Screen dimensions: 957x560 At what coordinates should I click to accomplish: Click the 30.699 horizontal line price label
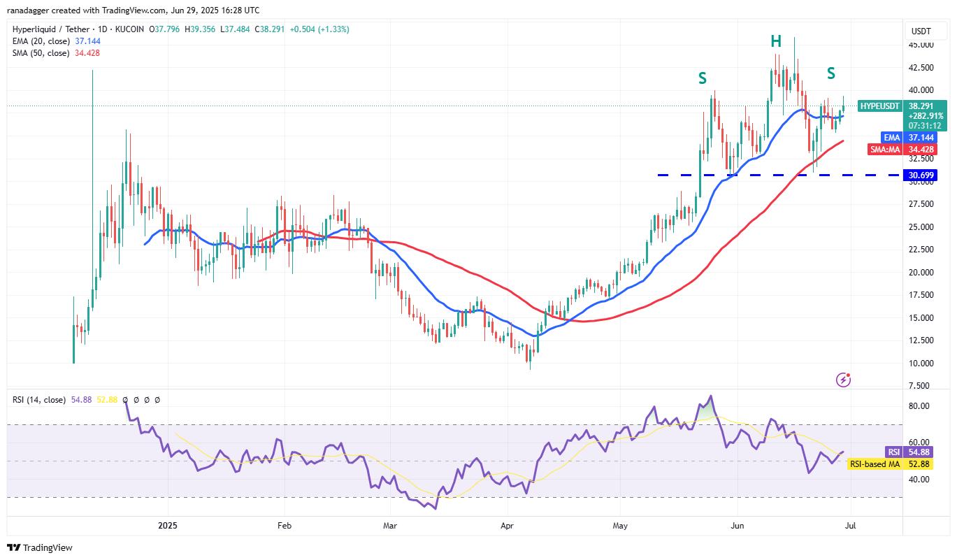[921, 175]
